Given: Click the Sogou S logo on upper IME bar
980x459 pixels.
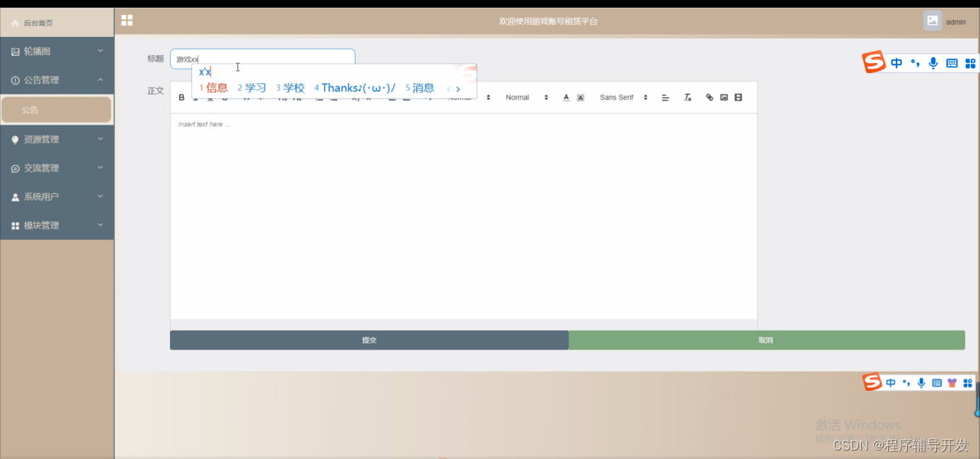Looking at the screenshot, I should point(874,62).
